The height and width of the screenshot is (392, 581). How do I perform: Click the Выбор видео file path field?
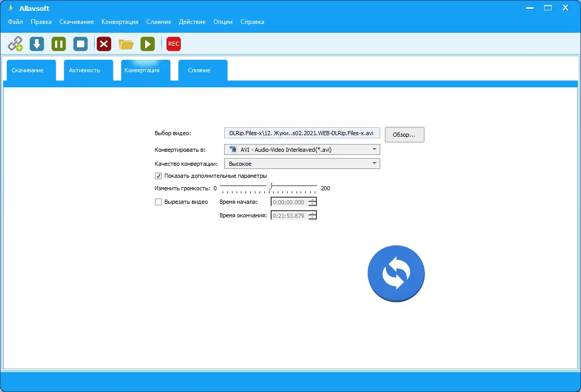point(302,133)
